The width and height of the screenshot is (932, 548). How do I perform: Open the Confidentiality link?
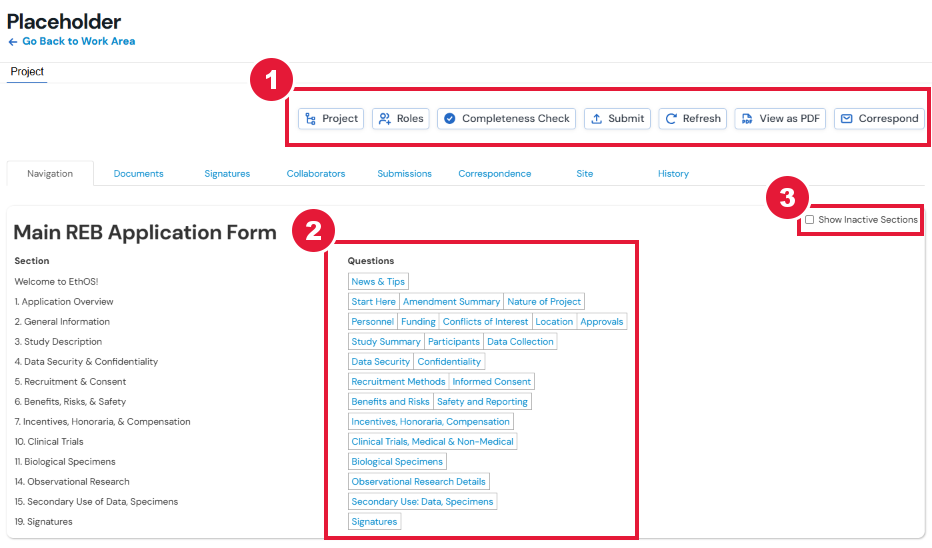[x=449, y=362]
